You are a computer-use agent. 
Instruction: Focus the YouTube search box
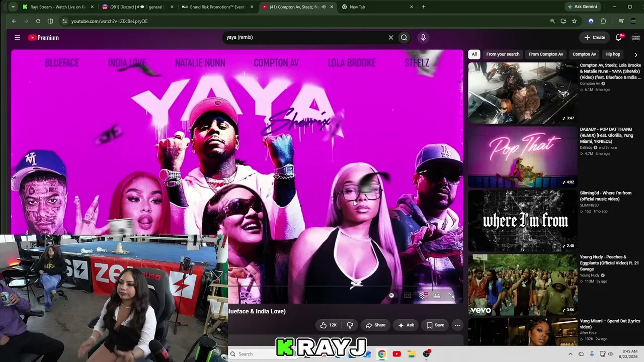click(304, 37)
